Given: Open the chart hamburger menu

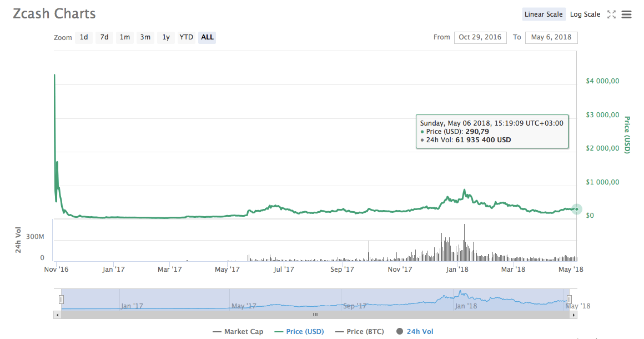Looking at the screenshot, I should [x=626, y=14].
